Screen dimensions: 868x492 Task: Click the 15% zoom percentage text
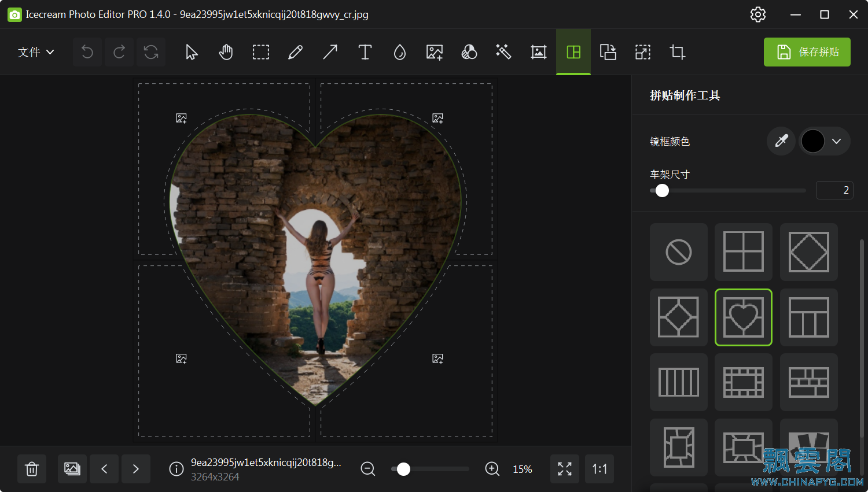(x=523, y=469)
